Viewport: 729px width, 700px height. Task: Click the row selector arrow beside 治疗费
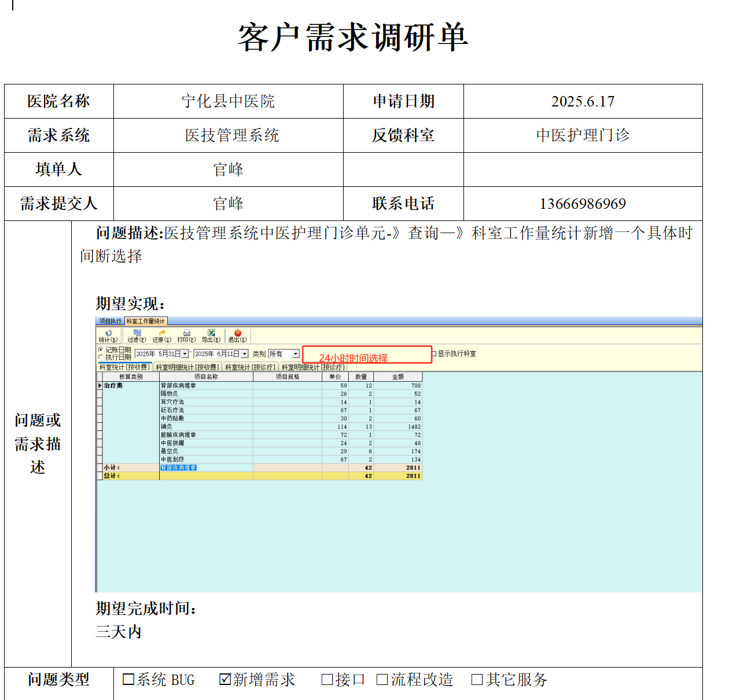(x=100, y=385)
